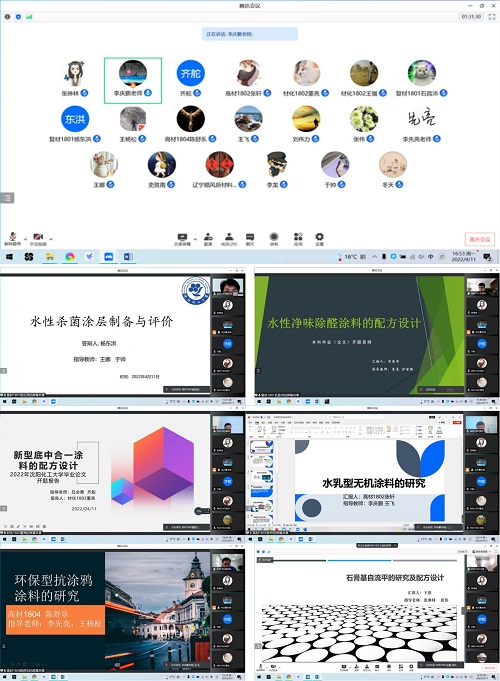500x681 pixels.
Task: Start recording with the record icon
Action: [274, 239]
